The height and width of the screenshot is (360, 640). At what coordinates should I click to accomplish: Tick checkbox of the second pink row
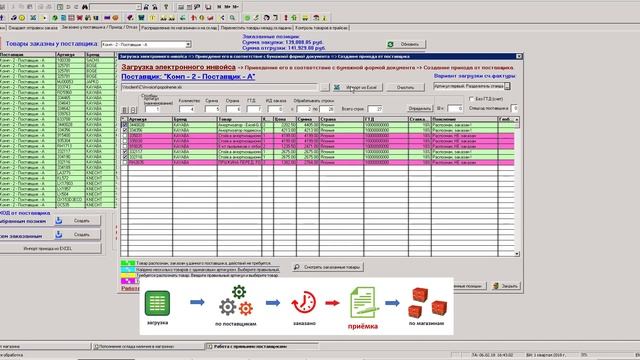(124, 141)
